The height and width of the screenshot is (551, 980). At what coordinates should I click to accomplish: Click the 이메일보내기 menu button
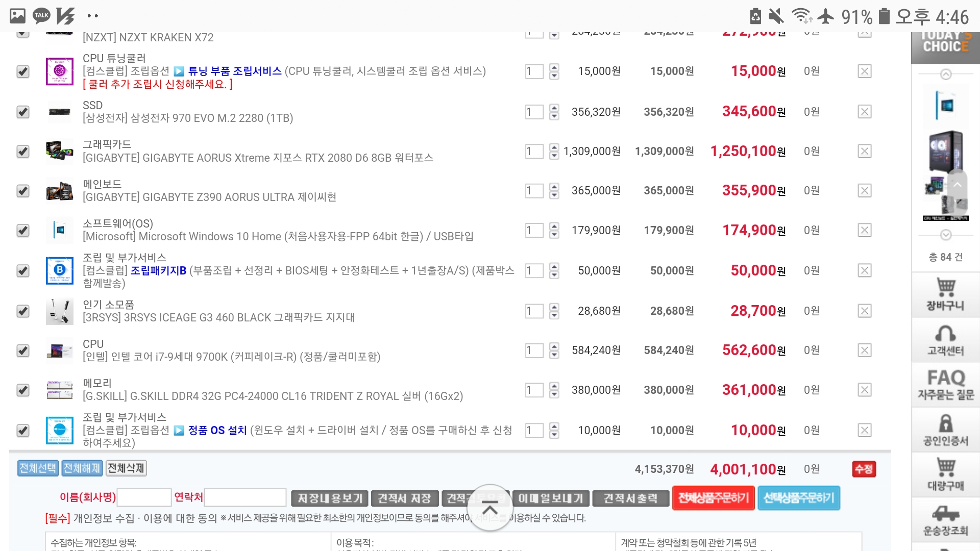coord(551,498)
